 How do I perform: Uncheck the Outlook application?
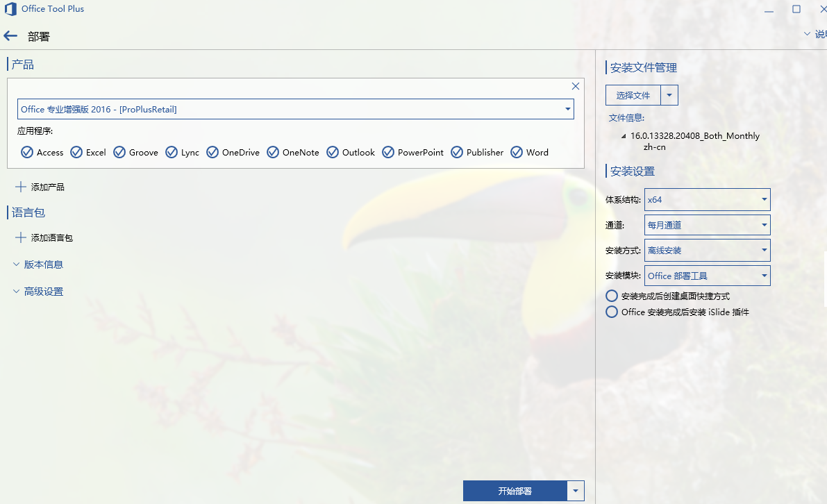click(333, 152)
